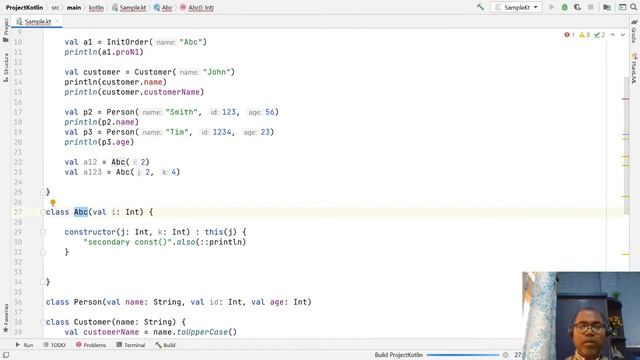Cancel build via progress stop button

[x=505, y=355]
